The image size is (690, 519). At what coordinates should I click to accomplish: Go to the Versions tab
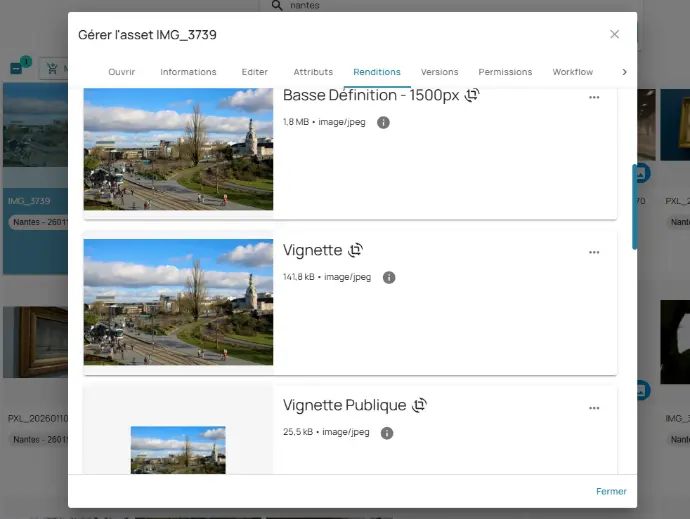click(x=439, y=72)
